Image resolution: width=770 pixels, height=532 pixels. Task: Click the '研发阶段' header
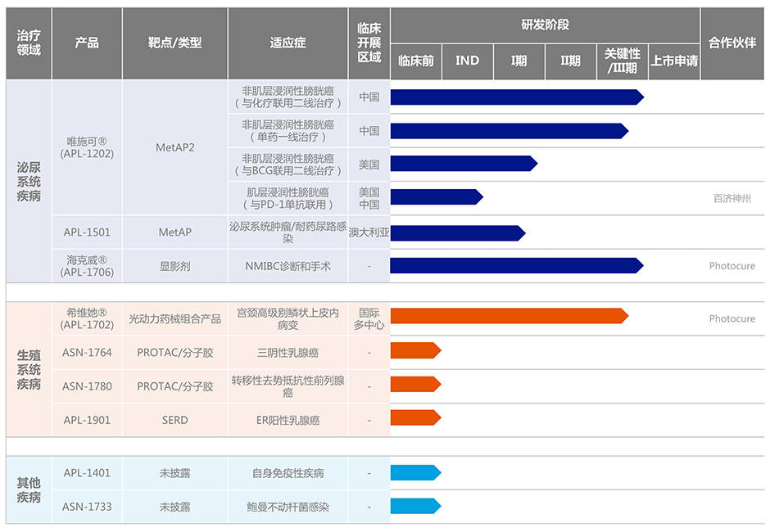(545, 25)
